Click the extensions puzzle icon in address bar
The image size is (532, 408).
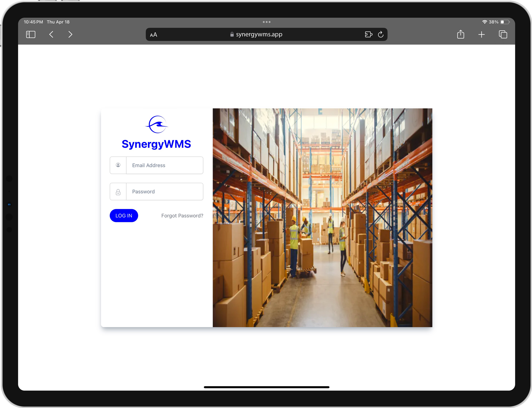pyautogui.click(x=368, y=35)
